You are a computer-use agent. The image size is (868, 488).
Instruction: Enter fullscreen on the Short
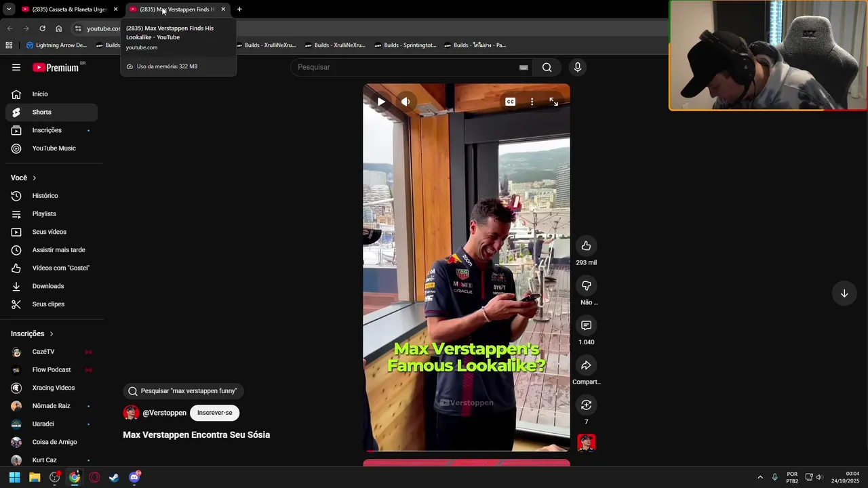[554, 102]
